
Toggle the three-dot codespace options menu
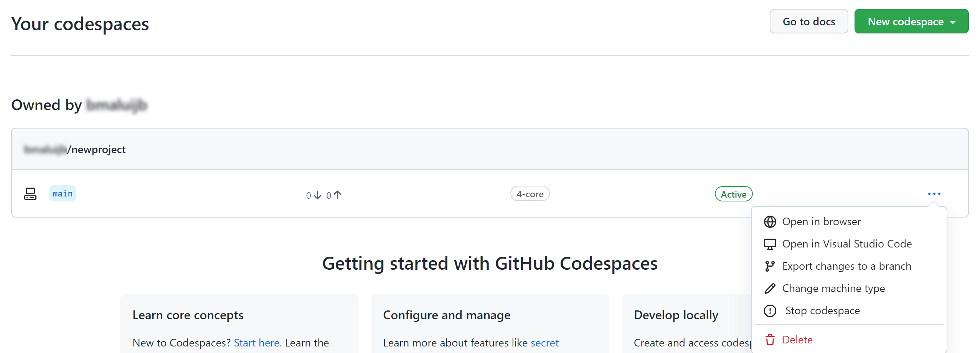click(x=934, y=194)
